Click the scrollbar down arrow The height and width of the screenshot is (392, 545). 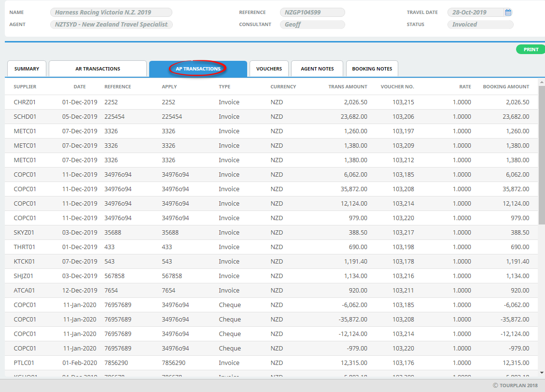pyautogui.click(x=542, y=373)
